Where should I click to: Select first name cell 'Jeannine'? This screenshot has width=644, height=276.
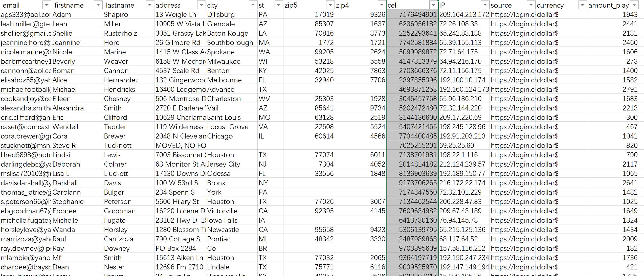tap(77, 43)
